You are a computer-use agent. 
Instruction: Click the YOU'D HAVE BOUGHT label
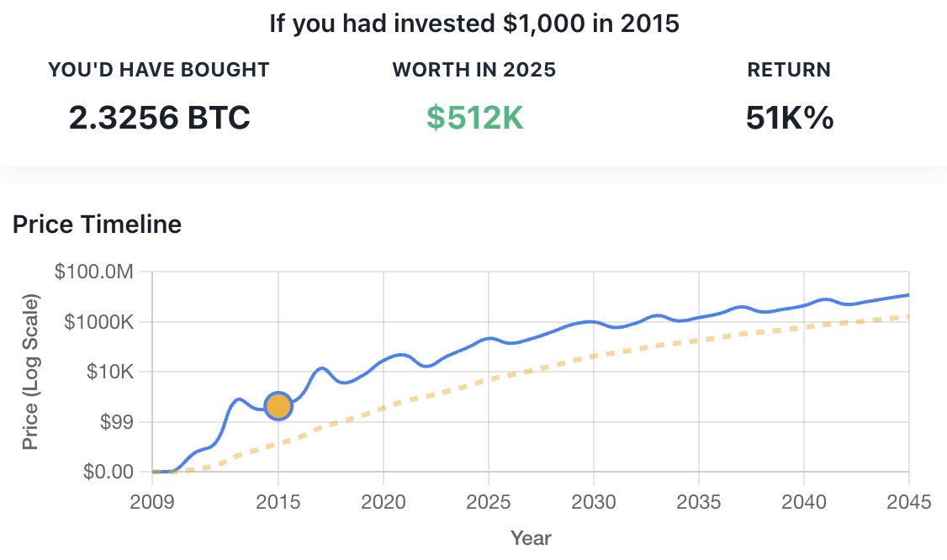click(159, 70)
